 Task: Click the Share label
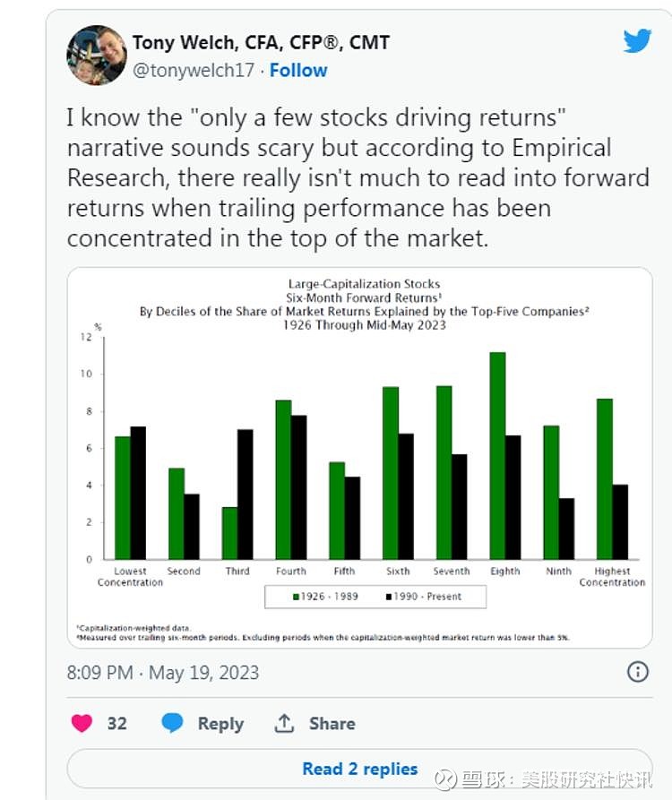(332, 724)
